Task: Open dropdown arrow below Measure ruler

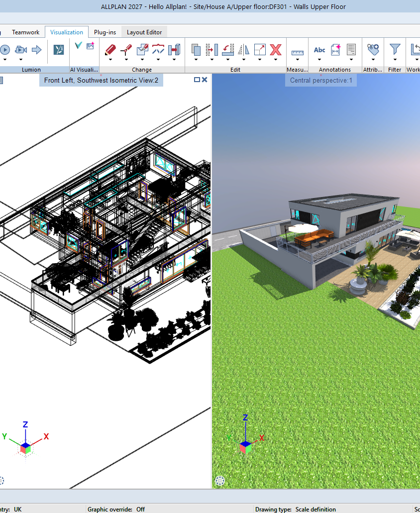Action: tap(298, 60)
